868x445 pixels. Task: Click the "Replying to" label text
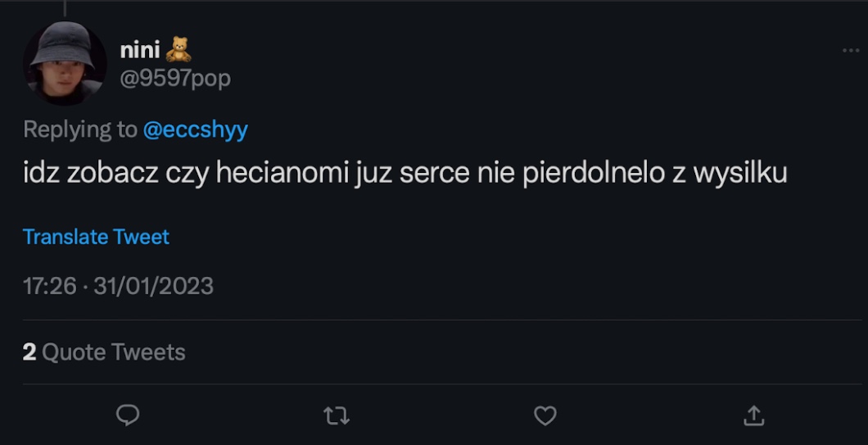(x=79, y=129)
